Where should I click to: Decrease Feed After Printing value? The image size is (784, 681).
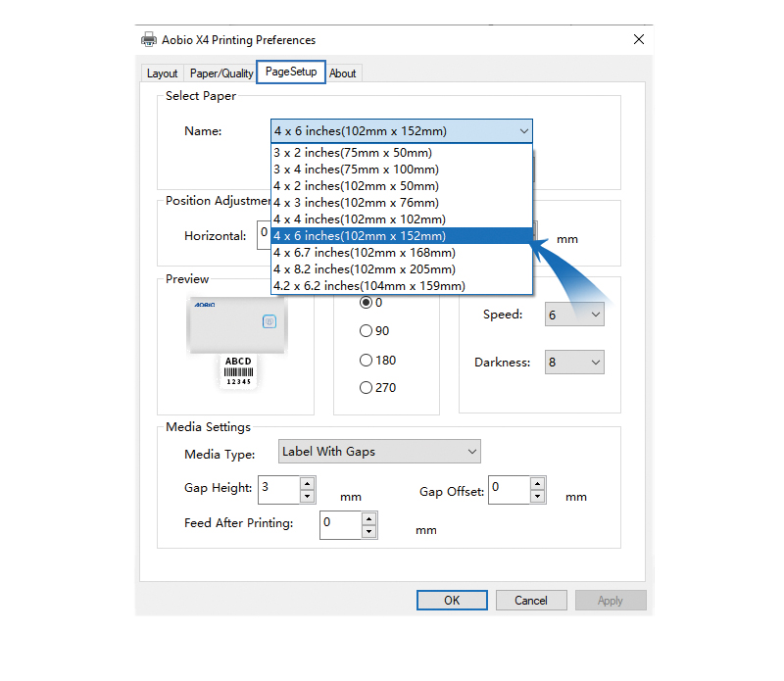[369, 531]
